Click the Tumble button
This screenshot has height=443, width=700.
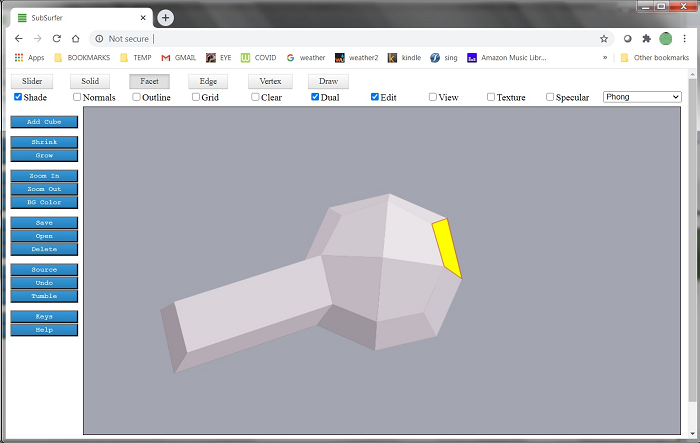[44, 296]
